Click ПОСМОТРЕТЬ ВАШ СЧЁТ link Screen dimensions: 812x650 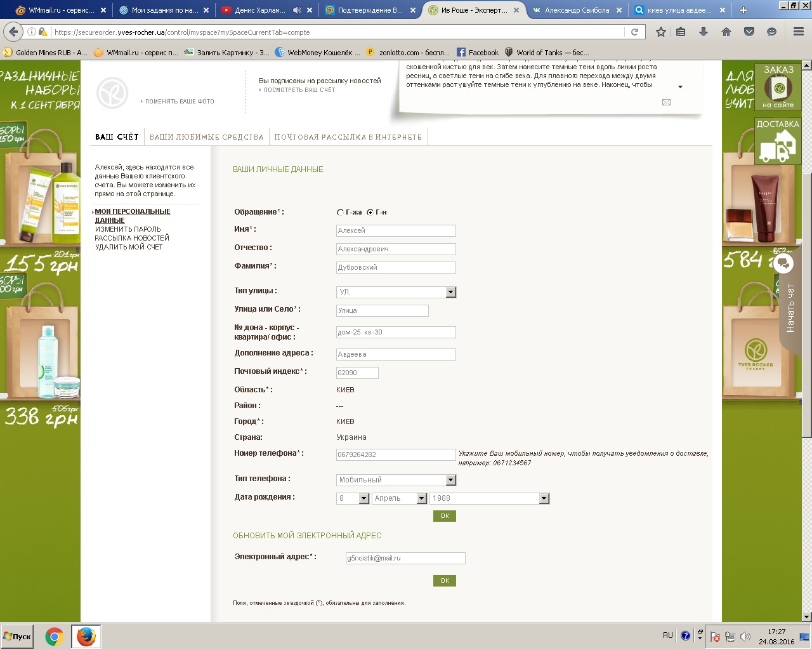pyautogui.click(x=299, y=90)
